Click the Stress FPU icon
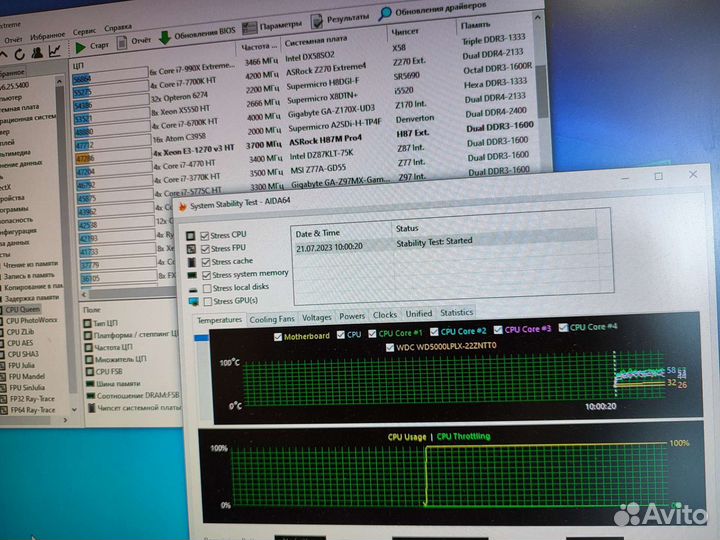 click(x=191, y=249)
